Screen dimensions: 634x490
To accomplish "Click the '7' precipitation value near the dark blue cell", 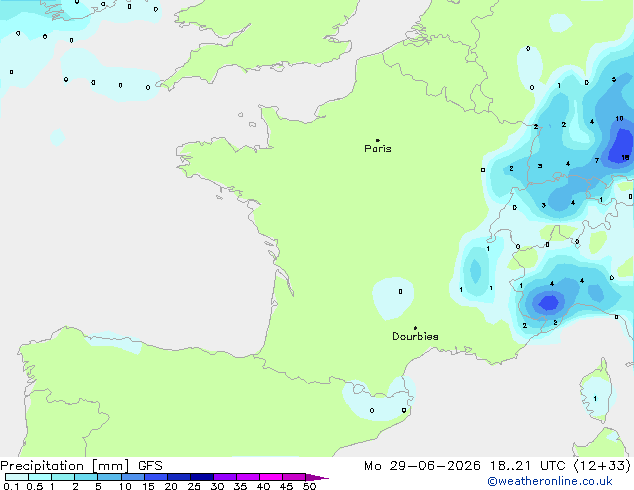I will pos(597,161).
